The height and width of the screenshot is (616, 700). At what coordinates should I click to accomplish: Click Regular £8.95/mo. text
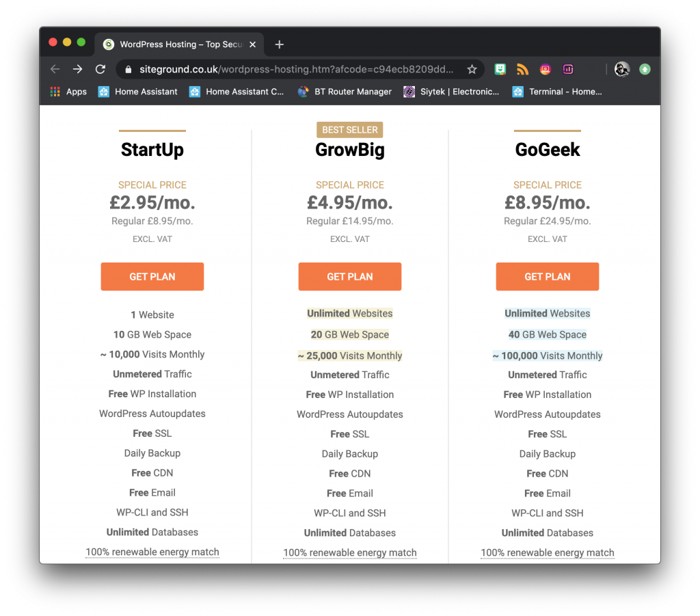point(152,222)
